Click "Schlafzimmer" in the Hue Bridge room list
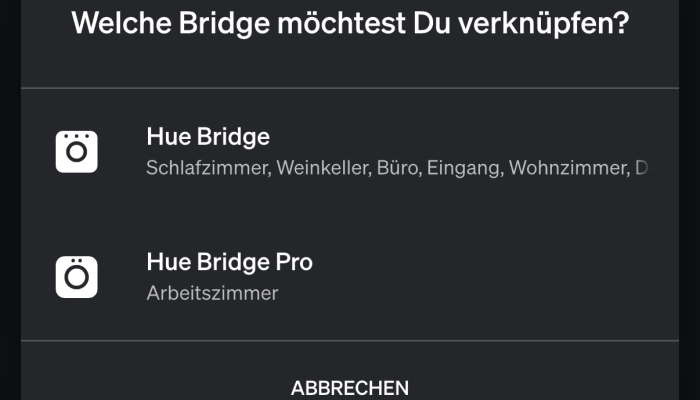700x400 pixels. point(207,168)
